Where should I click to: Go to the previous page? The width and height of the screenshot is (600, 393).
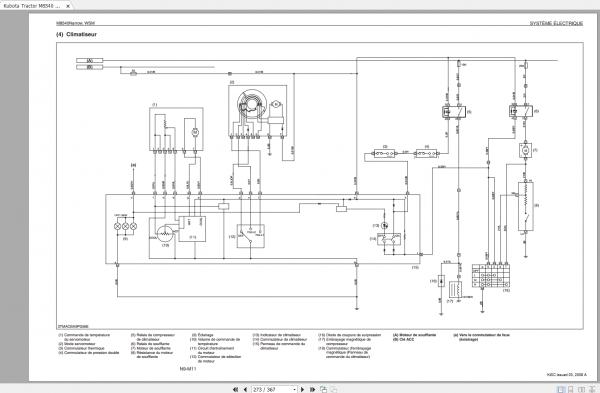pyautogui.click(x=245, y=390)
